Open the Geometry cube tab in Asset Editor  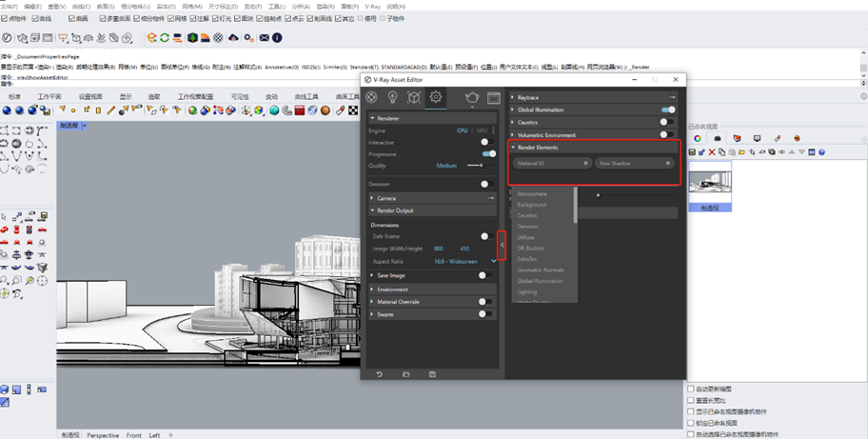(413, 97)
